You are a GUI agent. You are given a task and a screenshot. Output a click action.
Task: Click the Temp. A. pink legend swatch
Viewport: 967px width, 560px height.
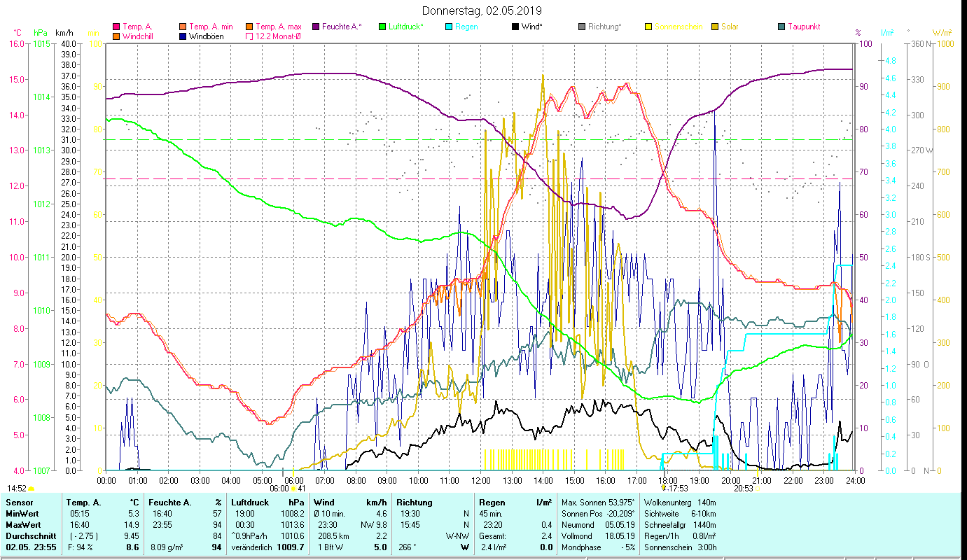(116, 27)
